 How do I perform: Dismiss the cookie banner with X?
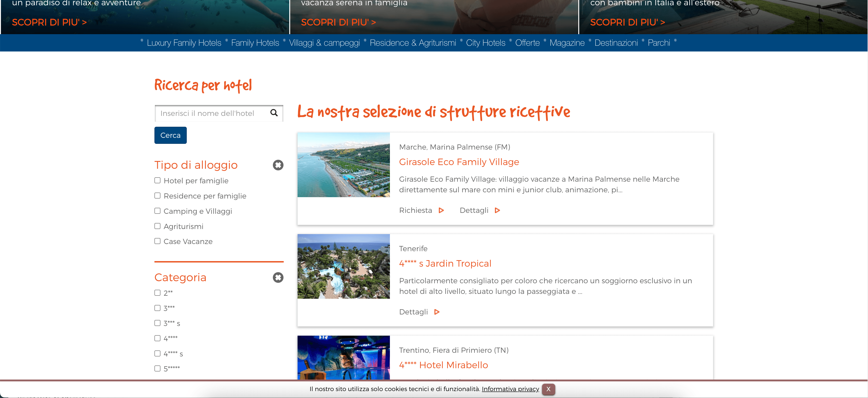point(548,389)
